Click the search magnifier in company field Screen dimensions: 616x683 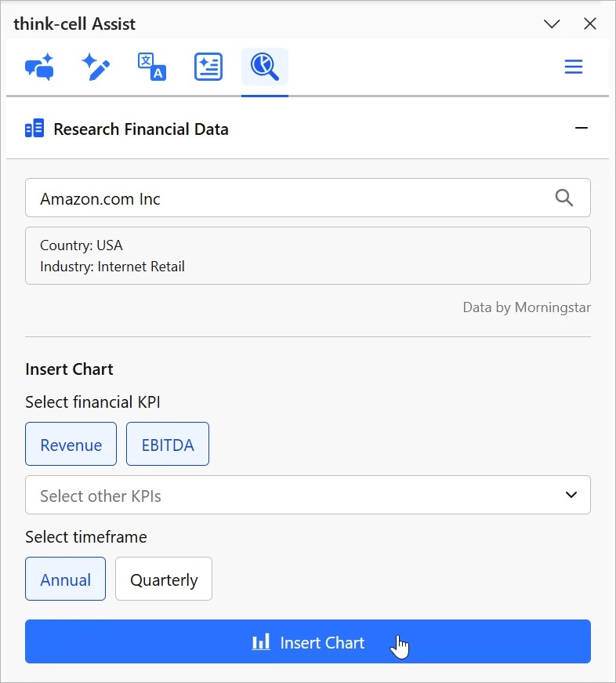tap(564, 198)
